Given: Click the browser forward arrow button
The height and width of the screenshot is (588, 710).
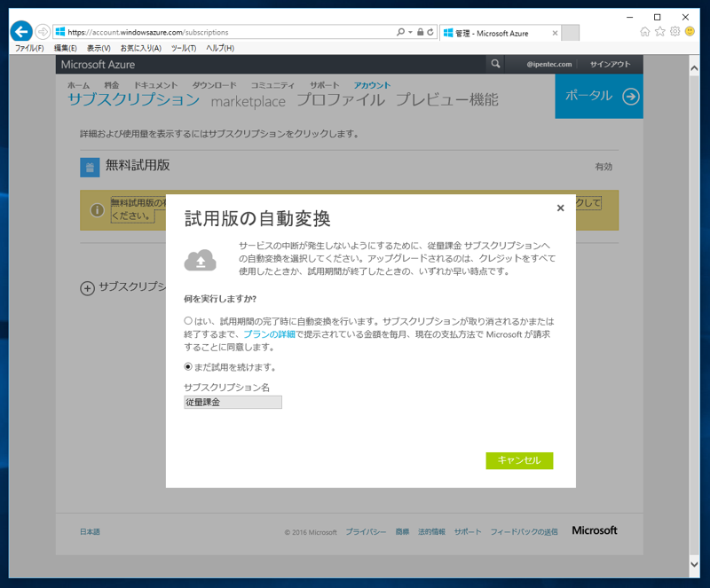Looking at the screenshot, I should (43, 32).
